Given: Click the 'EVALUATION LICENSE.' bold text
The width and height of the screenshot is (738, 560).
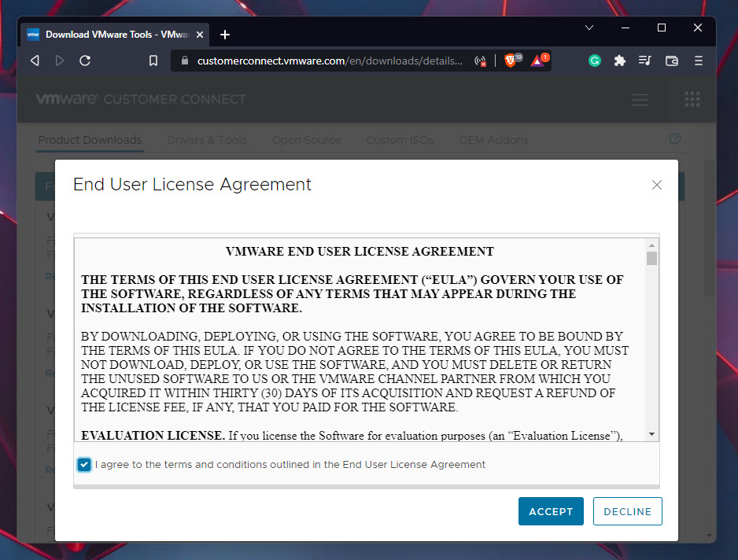Looking at the screenshot, I should (x=153, y=436).
